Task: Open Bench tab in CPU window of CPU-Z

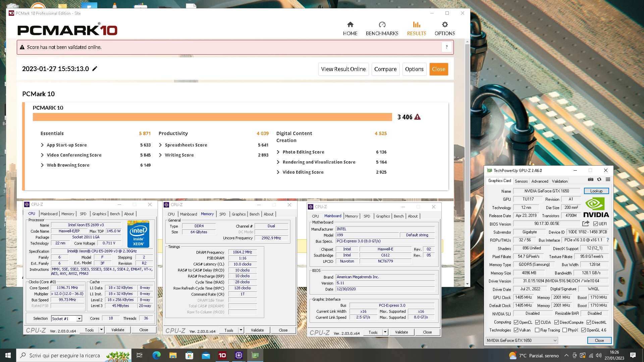Action: pos(115,214)
